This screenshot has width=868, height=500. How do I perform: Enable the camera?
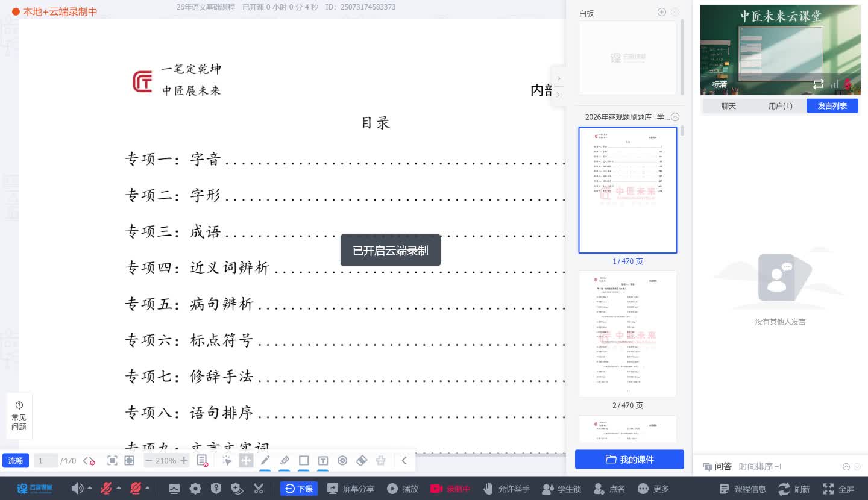click(136, 489)
